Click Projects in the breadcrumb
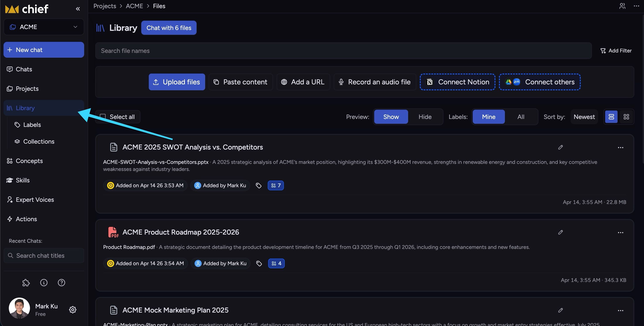The width and height of the screenshot is (644, 326). pyautogui.click(x=105, y=6)
